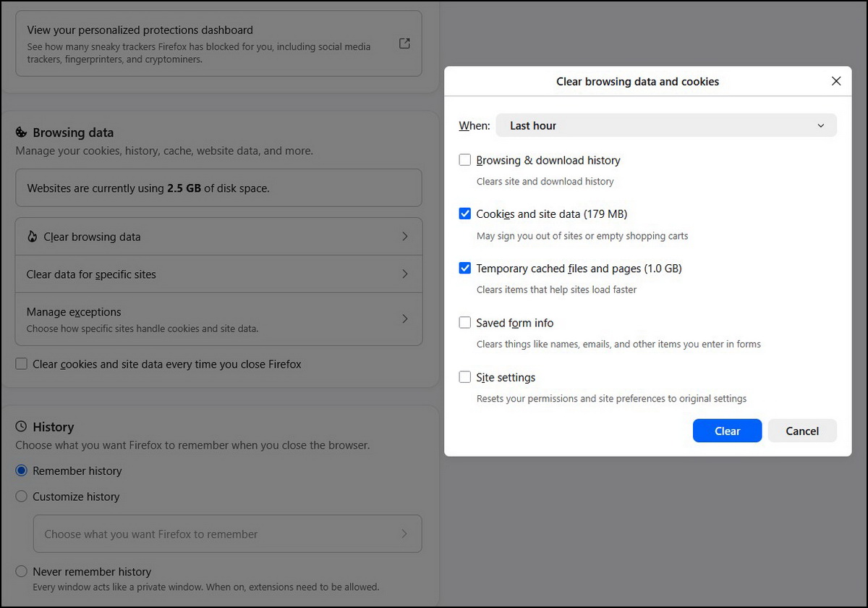Click the Last hour value text
The height and width of the screenshot is (608, 868).
pyautogui.click(x=533, y=126)
